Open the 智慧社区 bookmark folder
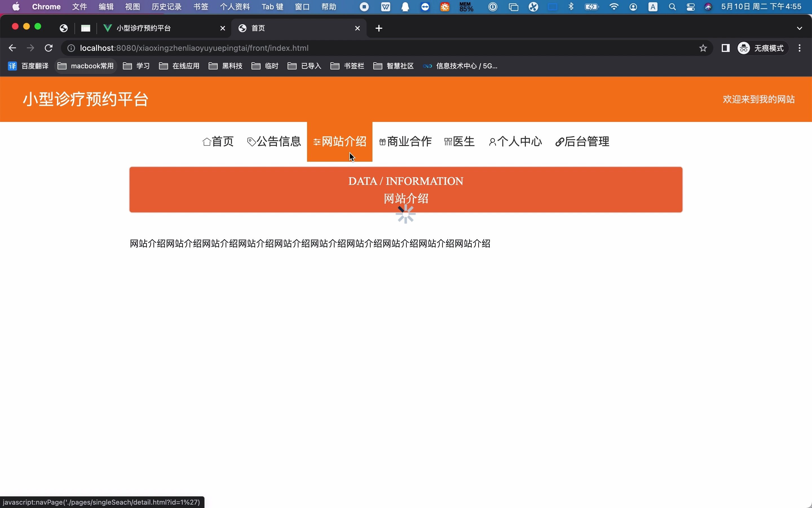This screenshot has height=508, width=812. pyautogui.click(x=393, y=66)
